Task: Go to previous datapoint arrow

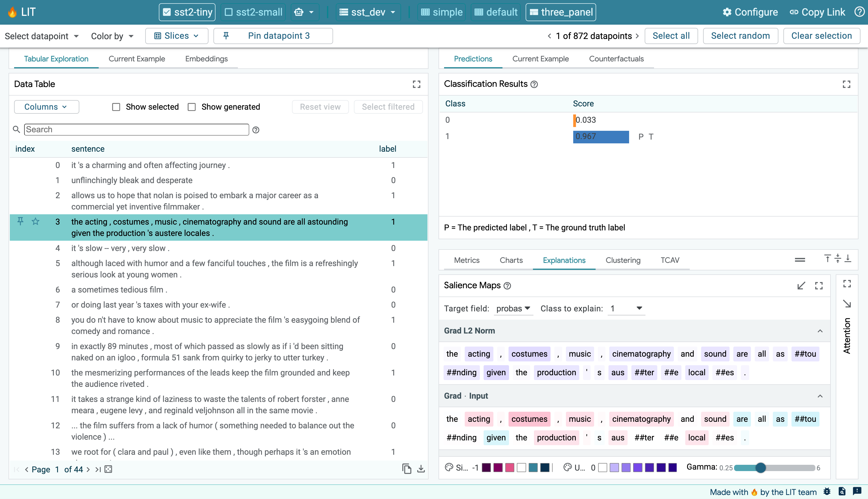Action: (x=549, y=36)
